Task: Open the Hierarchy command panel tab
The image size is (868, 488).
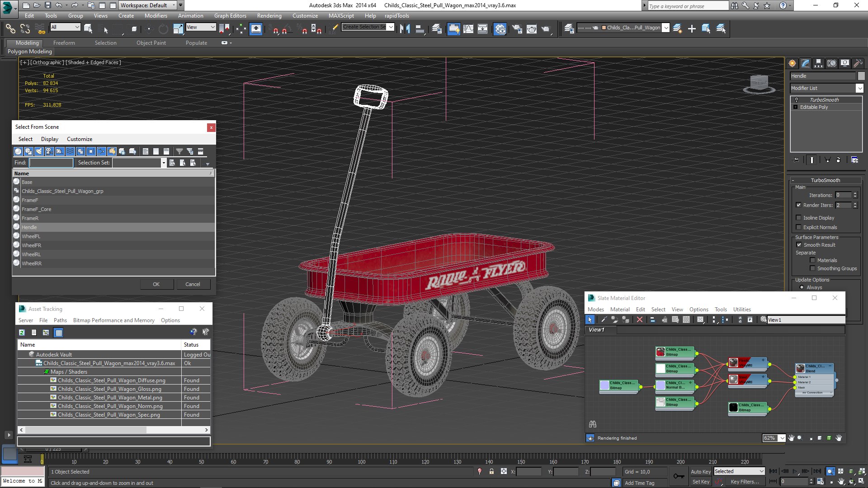Action: point(818,63)
